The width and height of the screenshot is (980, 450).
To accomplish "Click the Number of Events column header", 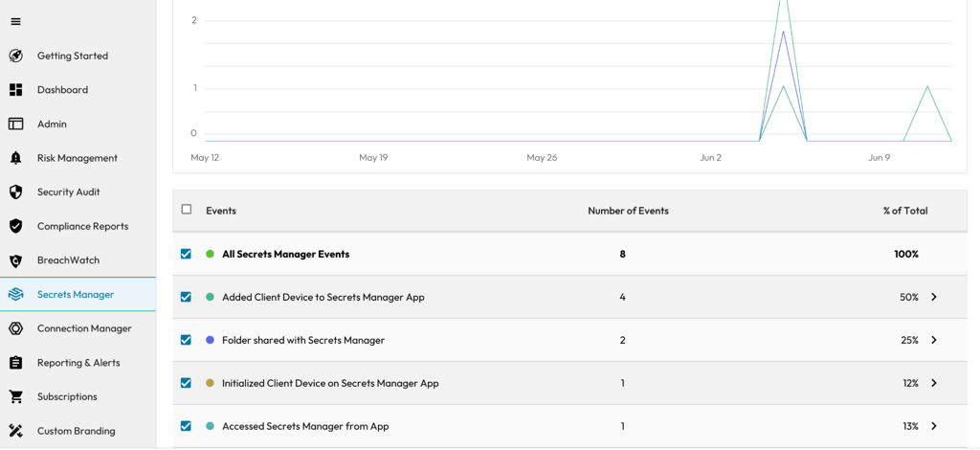I will click(x=628, y=211).
